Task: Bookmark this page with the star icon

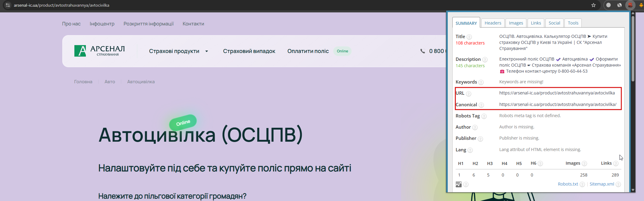Action: pyautogui.click(x=594, y=5)
